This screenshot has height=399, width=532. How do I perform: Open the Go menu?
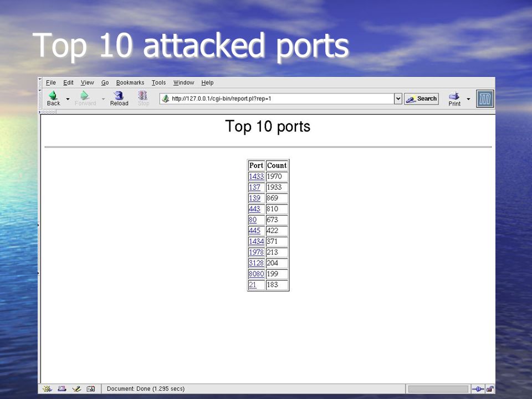click(x=105, y=83)
